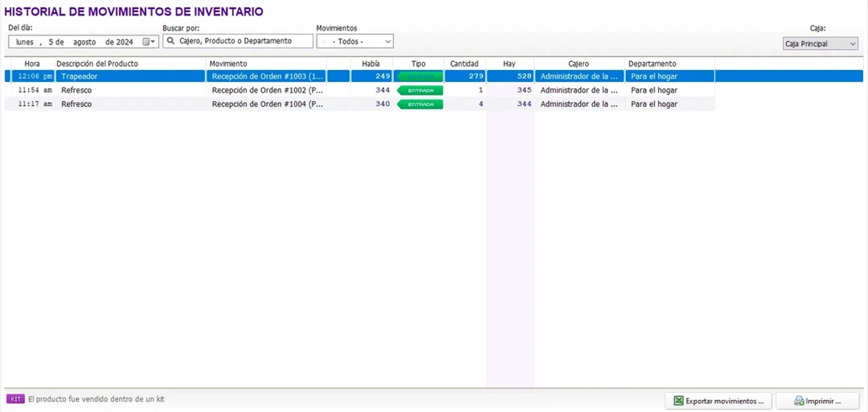Click the purple KIT legend badge

click(16, 399)
